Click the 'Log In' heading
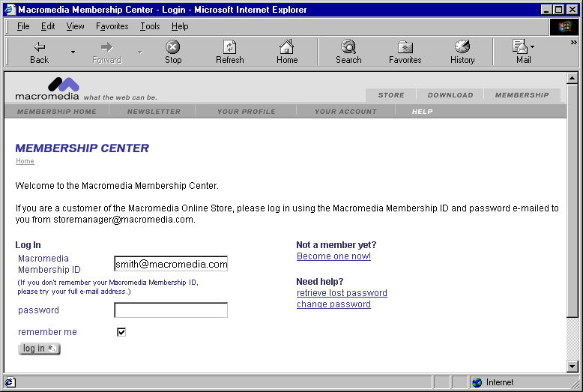 pos(28,245)
